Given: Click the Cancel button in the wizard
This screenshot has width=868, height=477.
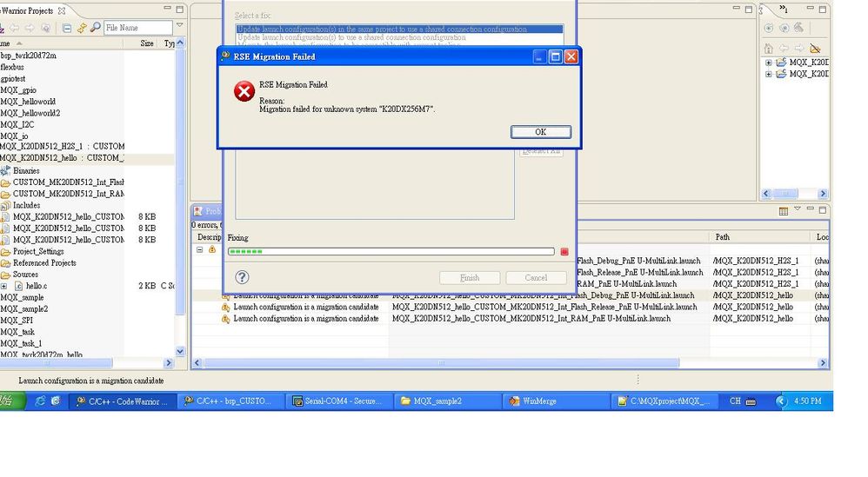Looking at the screenshot, I should coord(536,278).
